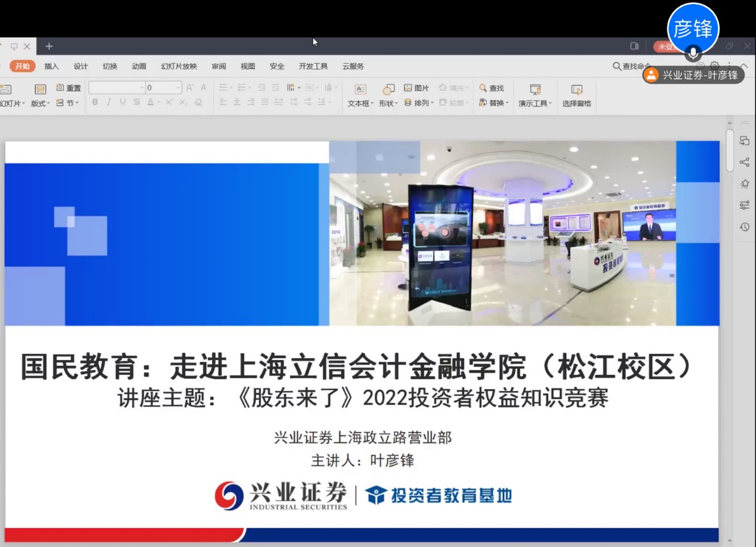Switch to the 云服务 tab
This screenshot has height=547, width=756.
[x=353, y=66]
